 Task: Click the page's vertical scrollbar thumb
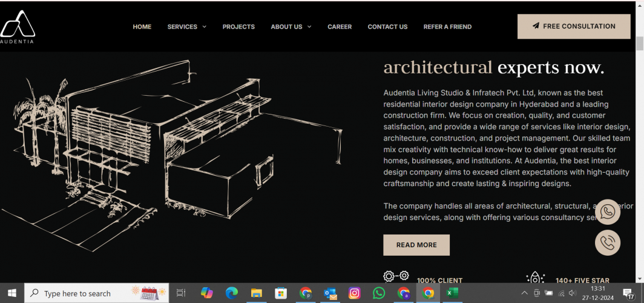pyautogui.click(x=640, y=43)
